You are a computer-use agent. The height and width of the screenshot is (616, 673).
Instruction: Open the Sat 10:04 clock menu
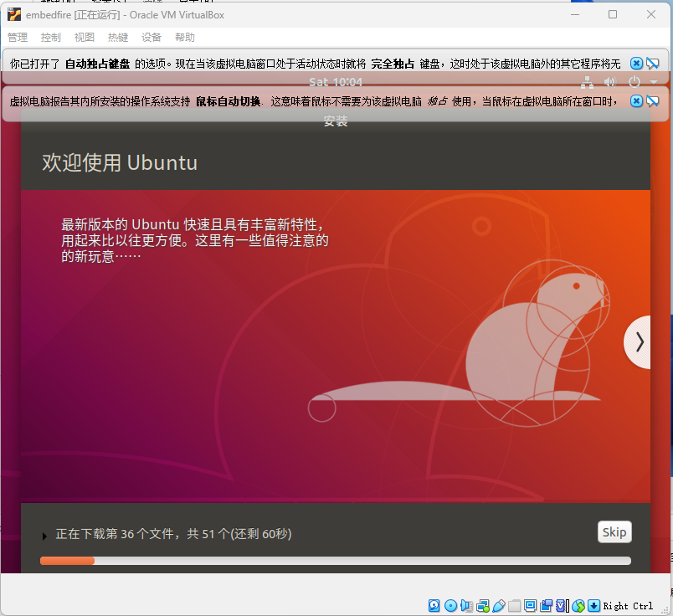coord(336,81)
